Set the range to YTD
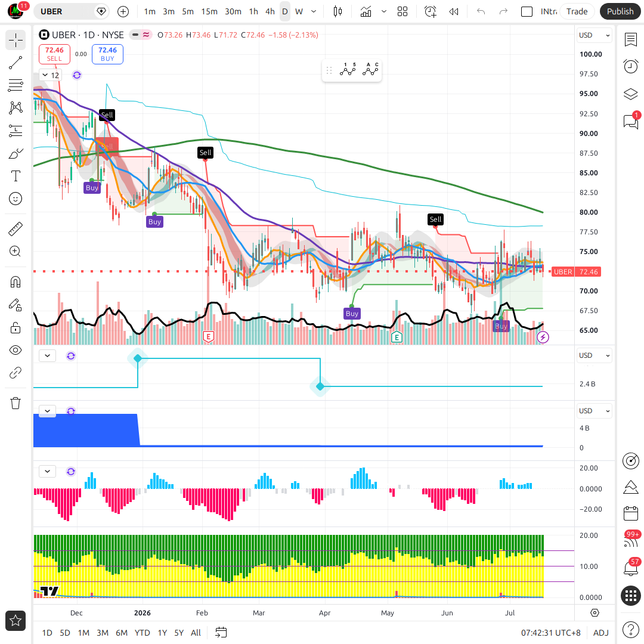The height and width of the screenshot is (644, 644). [142, 633]
